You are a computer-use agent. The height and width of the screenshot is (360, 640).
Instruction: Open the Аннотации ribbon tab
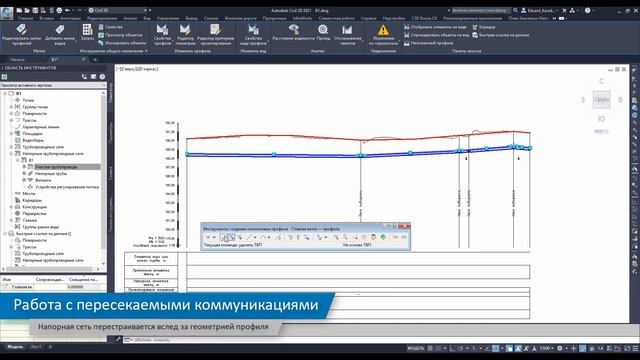(x=70, y=18)
